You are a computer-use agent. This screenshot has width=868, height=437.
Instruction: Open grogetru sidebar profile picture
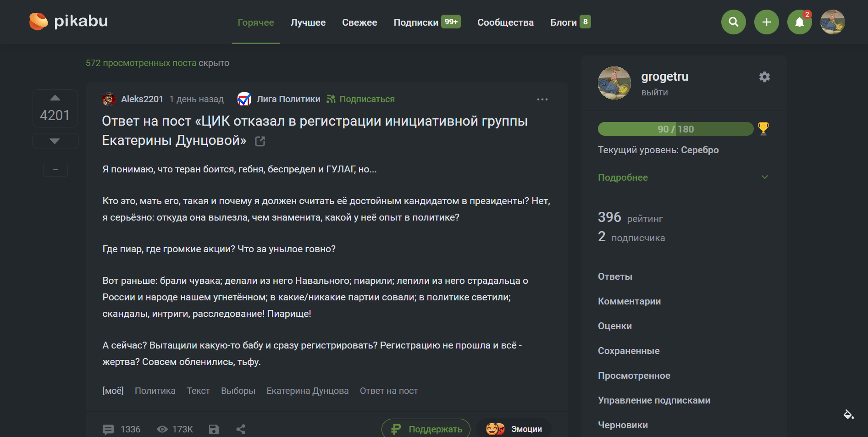[x=614, y=83]
